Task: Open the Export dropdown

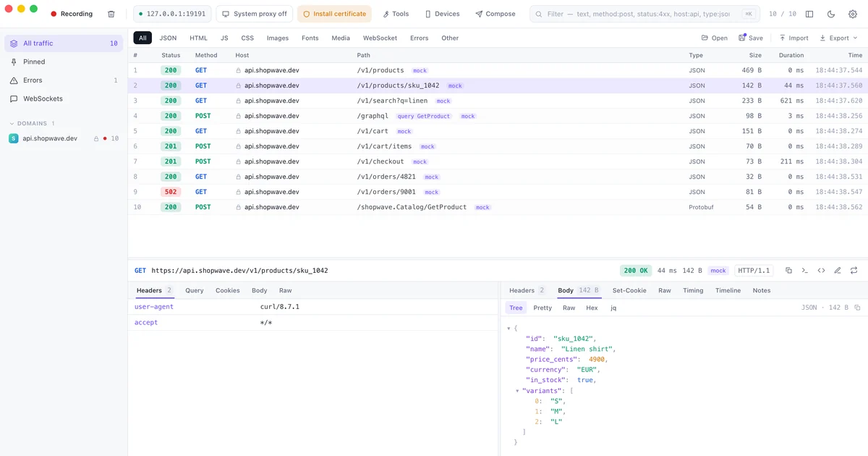Action: tap(839, 38)
